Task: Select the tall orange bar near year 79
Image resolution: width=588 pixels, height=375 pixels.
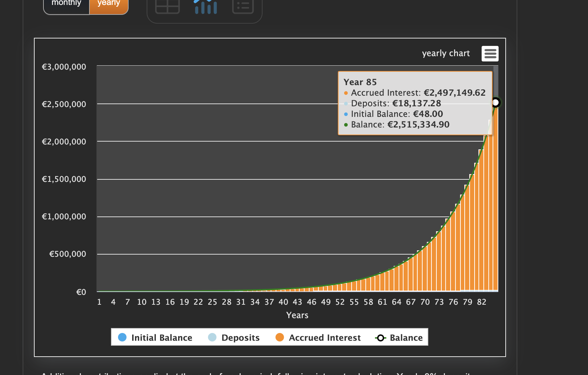Action: (467, 238)
